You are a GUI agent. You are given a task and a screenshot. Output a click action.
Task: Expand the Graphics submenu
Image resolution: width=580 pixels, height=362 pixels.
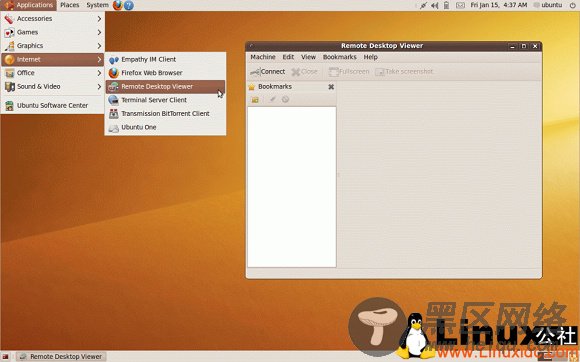point(53,46)
